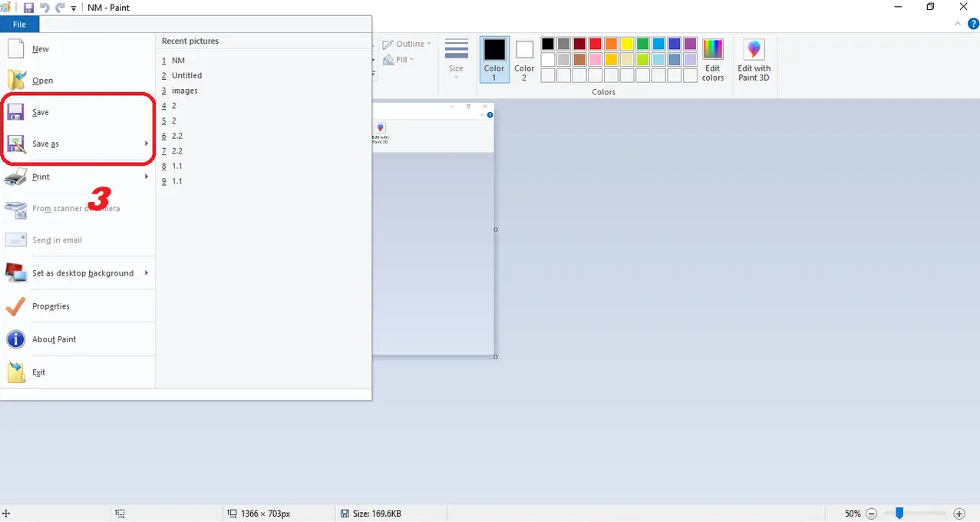980x522 pixels.
Task: Pick the green color swatch
Action: click(642, 44)
